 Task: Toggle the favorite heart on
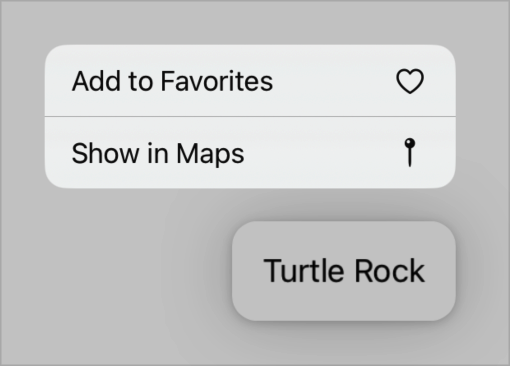[x=410, y=81]
